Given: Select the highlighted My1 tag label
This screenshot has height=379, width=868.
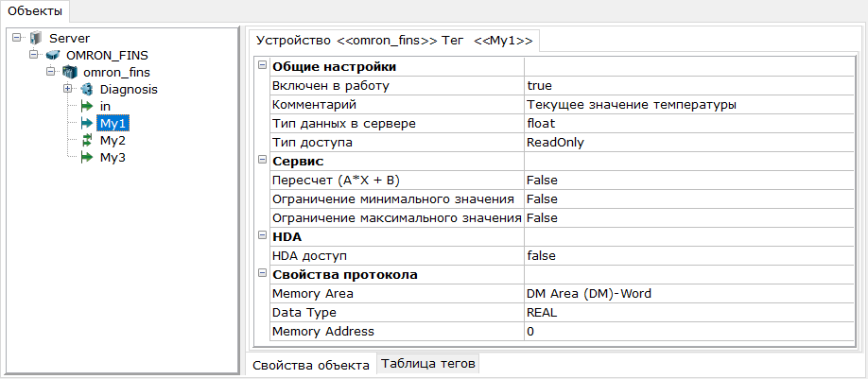Looking at the screenshot, I should coord(113,123).
